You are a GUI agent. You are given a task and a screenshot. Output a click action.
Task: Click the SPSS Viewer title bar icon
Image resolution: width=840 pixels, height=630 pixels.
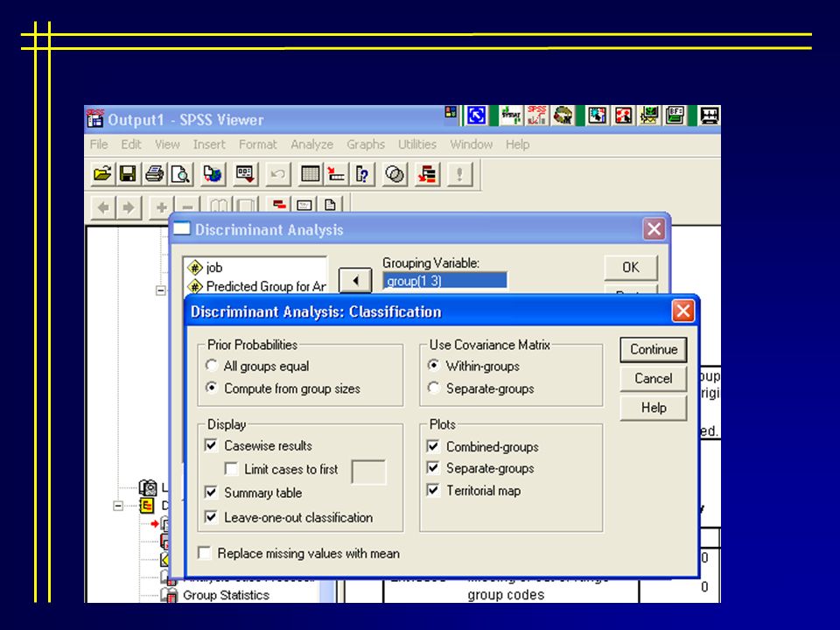[x=94, y=118]
